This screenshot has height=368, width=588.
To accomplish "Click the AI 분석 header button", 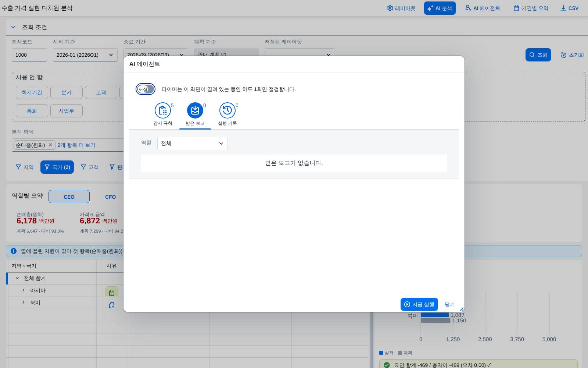I will click(440, 8).
